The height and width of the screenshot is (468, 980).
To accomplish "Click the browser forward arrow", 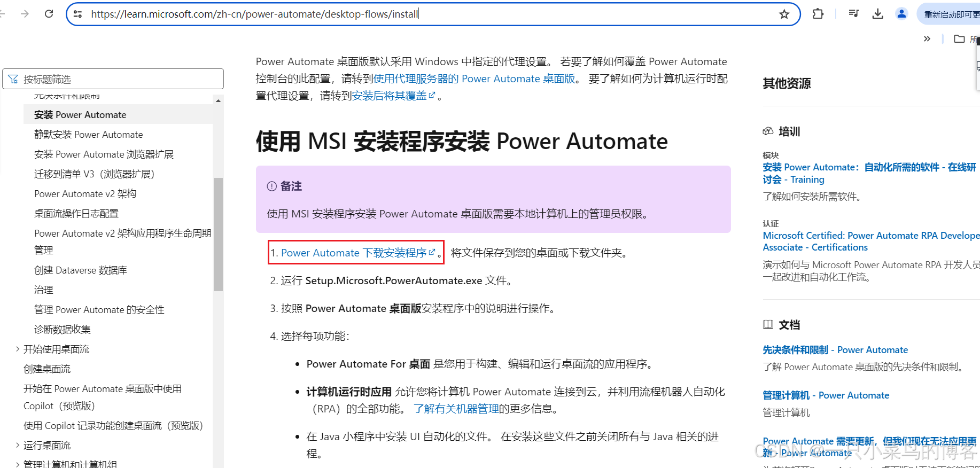I will [25, 14].
